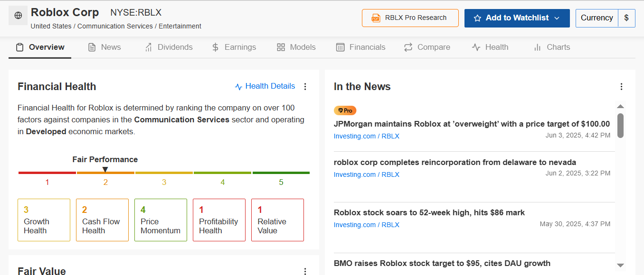This screenshot has width=644, height=275.
Task: Open Financial Health three-dot menu
Action: point(305,86)
